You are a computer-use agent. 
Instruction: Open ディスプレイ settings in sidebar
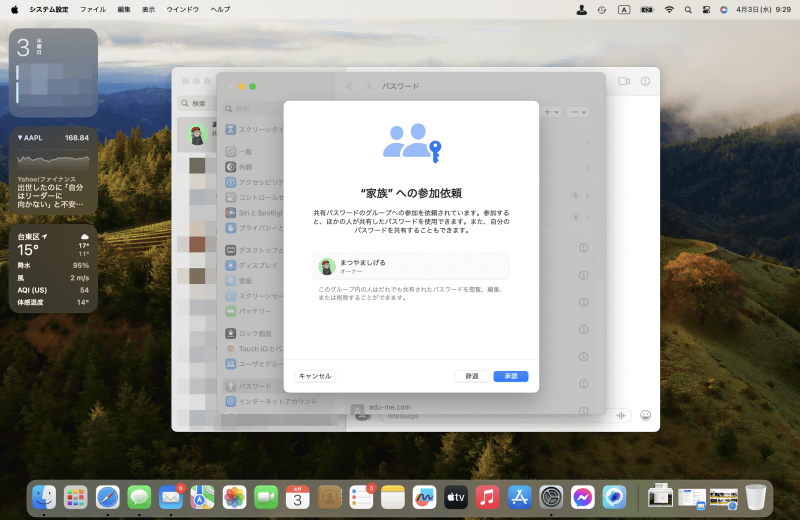pyautogui.click(x=252, y=265)
